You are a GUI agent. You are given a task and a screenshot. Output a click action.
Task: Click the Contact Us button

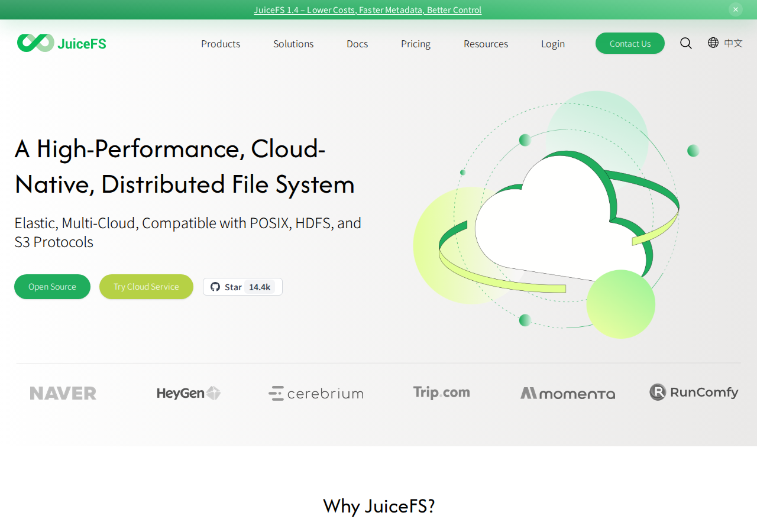(630, 43)
